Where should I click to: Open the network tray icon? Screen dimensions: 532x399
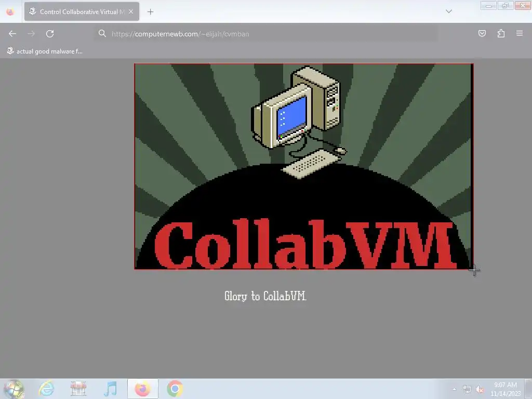[467, 390]
